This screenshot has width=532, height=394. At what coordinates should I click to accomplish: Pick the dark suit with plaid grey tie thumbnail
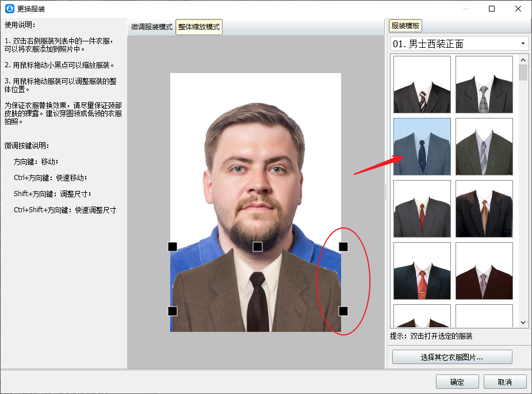click(x=484, y=85)
